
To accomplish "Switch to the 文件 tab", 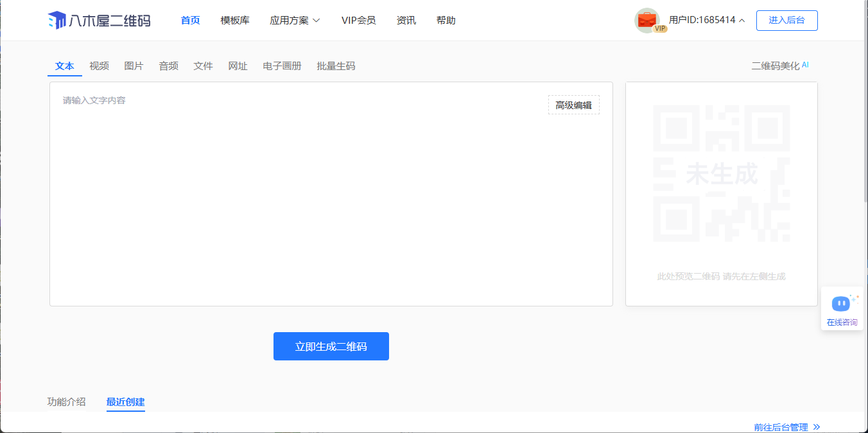I will pyautogui.click(x=204, y=66).
